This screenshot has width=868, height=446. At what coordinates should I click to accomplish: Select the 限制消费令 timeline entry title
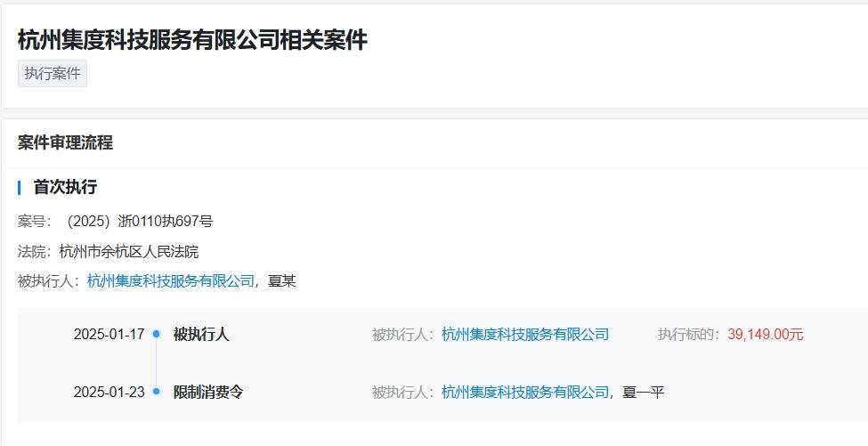208,393
